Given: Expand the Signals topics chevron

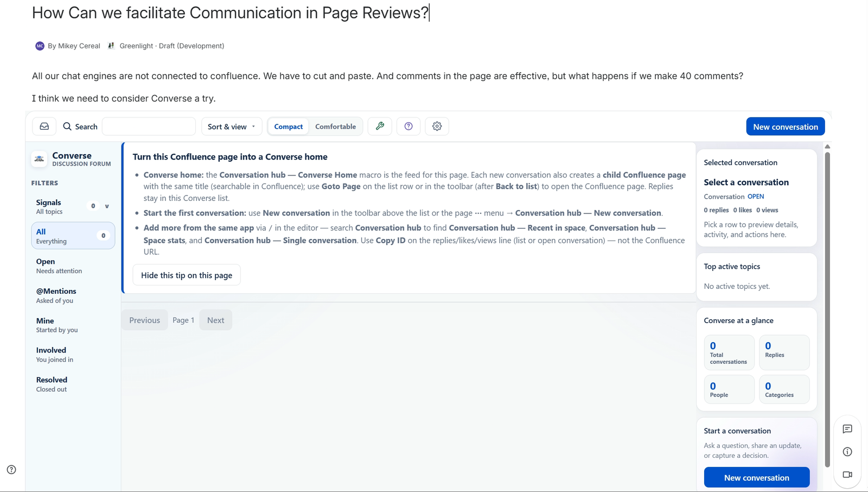Looking at the screenshot, I should 107,206.
